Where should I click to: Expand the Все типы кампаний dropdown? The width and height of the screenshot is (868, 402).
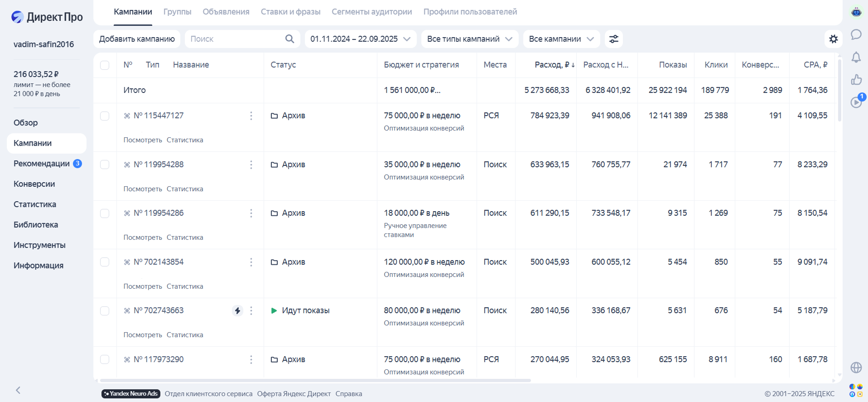pyautogui.click(x=470, y=39)
